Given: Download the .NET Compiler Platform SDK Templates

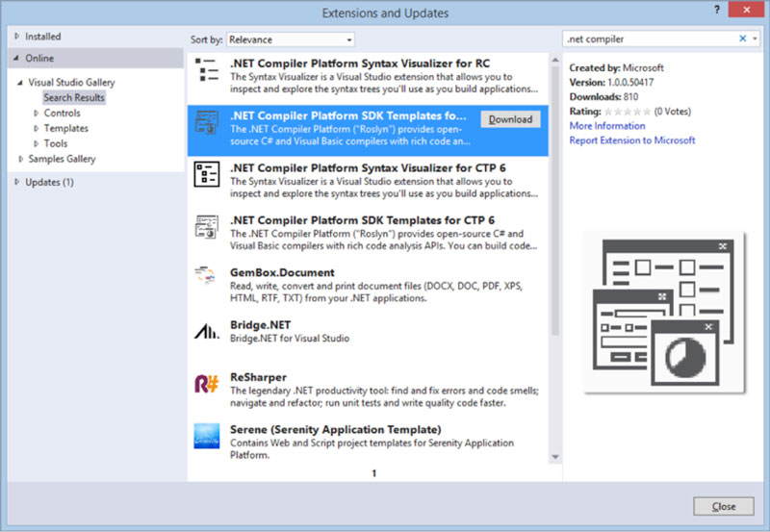Looking at the screenshot, I should point(510,119).
